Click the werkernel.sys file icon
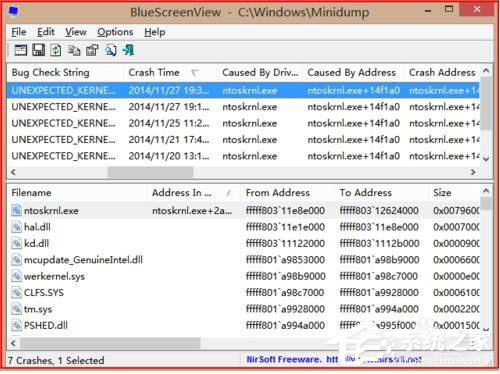Screen dimensions: 500x374 16,276
